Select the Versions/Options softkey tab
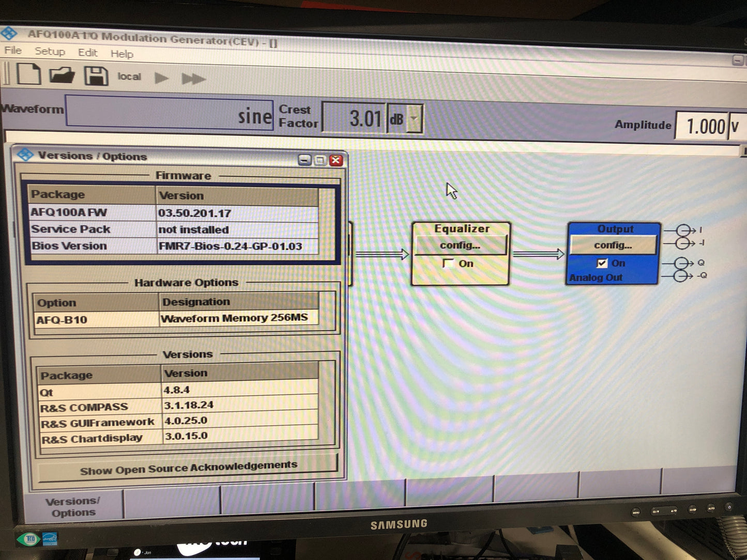 pyautogui.click(x=72, y=506)
